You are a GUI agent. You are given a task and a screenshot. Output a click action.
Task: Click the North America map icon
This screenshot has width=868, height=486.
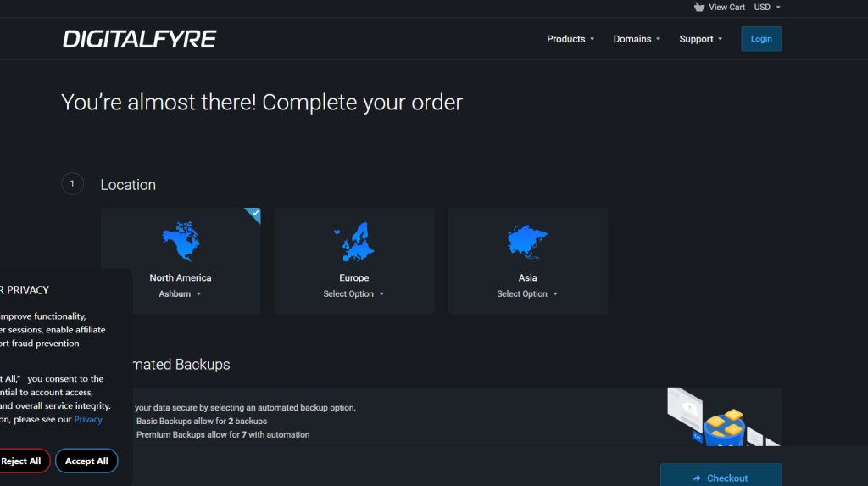(x=180, y=242)
